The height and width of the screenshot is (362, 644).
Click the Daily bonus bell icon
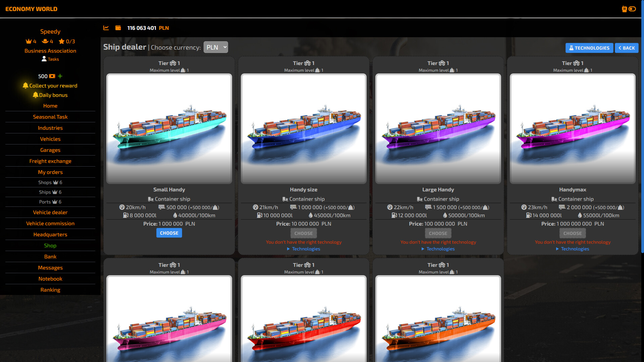click(35, 95)
